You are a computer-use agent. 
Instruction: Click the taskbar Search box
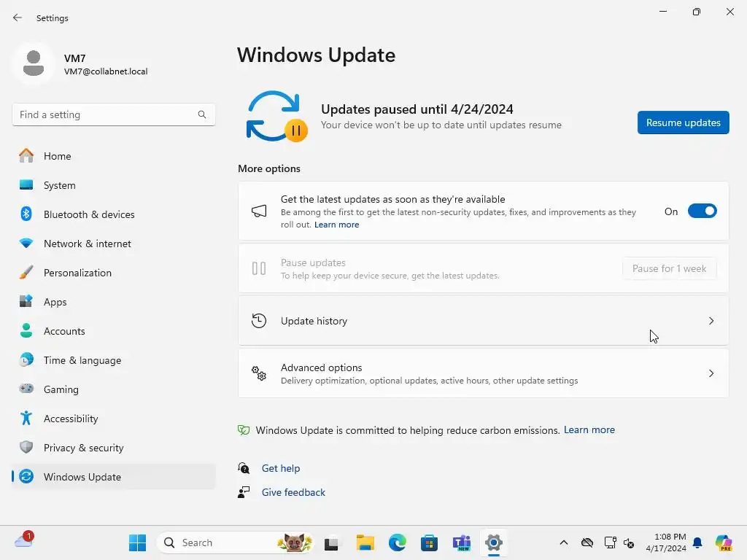tap(235, 542)
